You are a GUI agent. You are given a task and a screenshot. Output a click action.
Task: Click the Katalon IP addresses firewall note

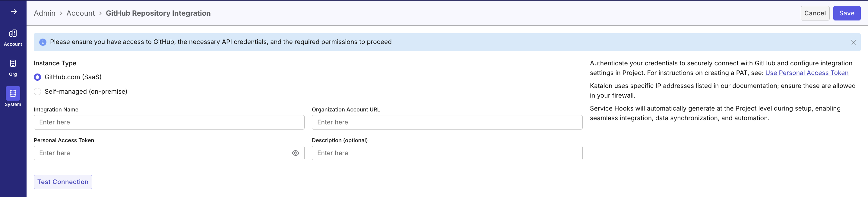click(x=722, y=91)
